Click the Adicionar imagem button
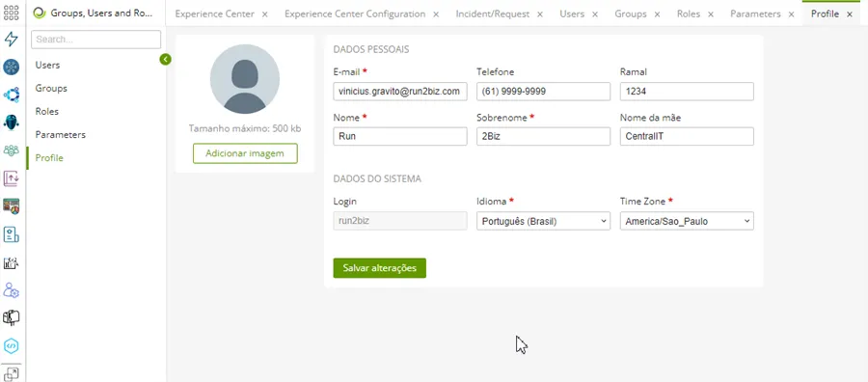 pyautogui.click(x=245, y=153)
